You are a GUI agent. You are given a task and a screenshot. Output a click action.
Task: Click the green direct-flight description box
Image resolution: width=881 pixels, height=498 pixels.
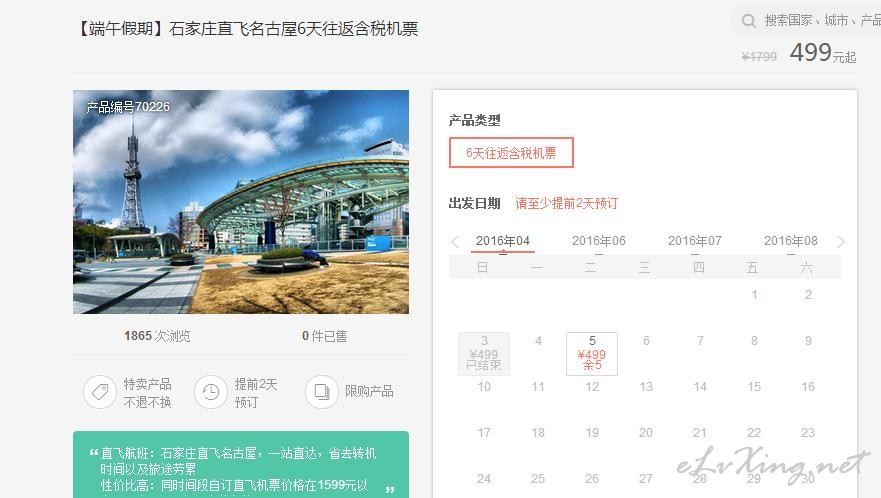[x=241, y=464]
